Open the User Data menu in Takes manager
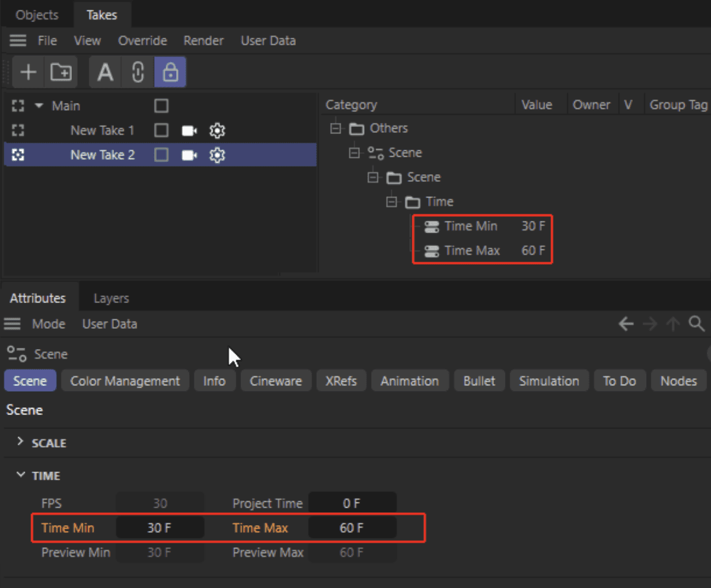 268,41
